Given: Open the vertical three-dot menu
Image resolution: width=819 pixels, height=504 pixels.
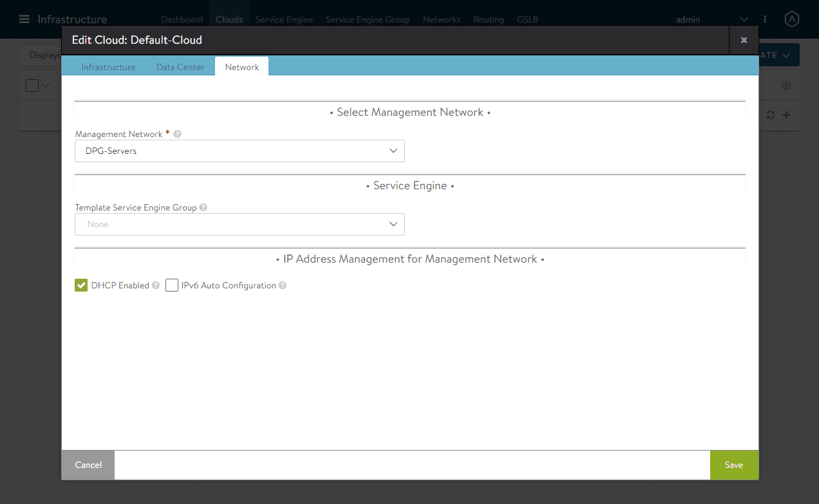Looking at the screenshot, I should [765, 19].
